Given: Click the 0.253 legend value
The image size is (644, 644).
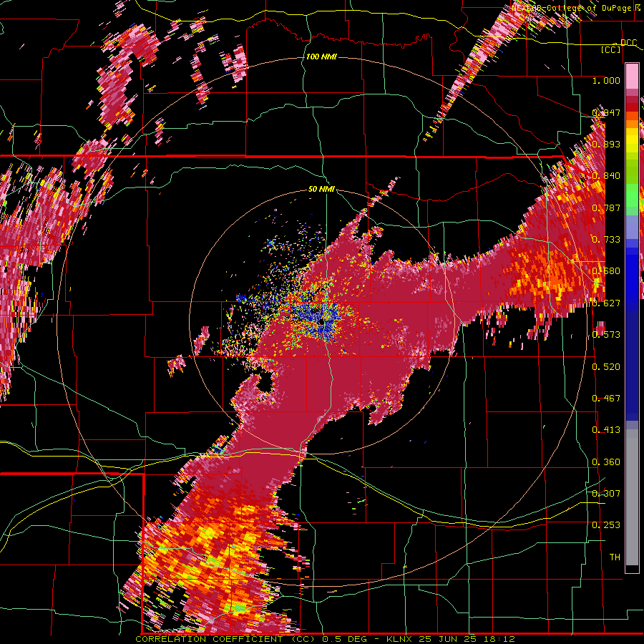Looking at the screenshot, I should (606, 525).
